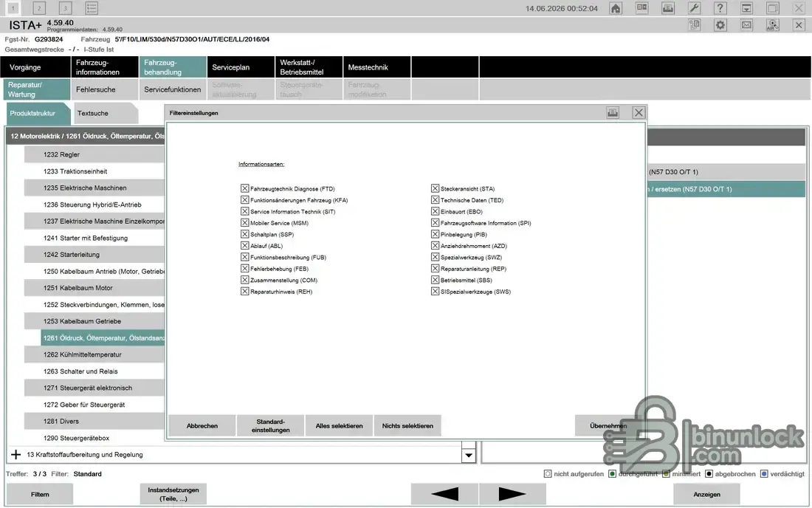The image size is (812, 508).
Task: Open Instandsetzungen (Teile, ...) button
Action: coord(173,494)
